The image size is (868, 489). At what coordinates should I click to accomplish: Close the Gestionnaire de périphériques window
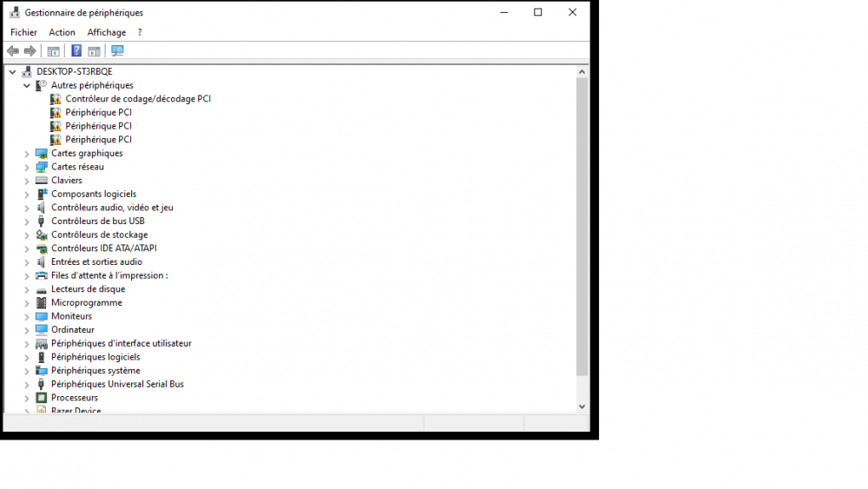click(x=572, y=12)
